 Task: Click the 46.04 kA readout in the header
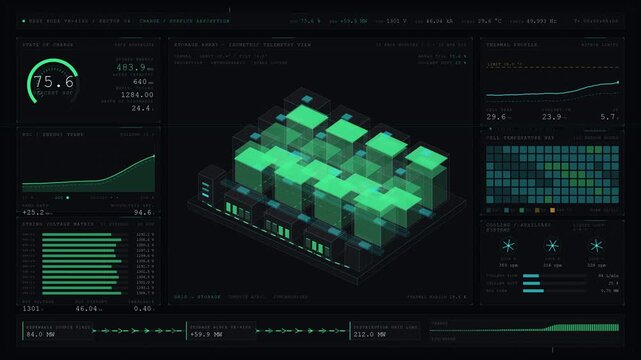pyautogui.click(x=439, y=21)
